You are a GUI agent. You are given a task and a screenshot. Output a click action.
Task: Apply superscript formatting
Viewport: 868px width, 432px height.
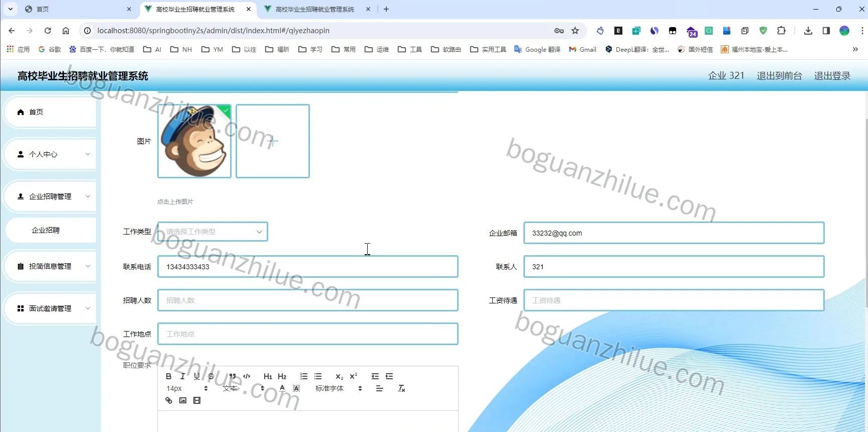(354, 376)
